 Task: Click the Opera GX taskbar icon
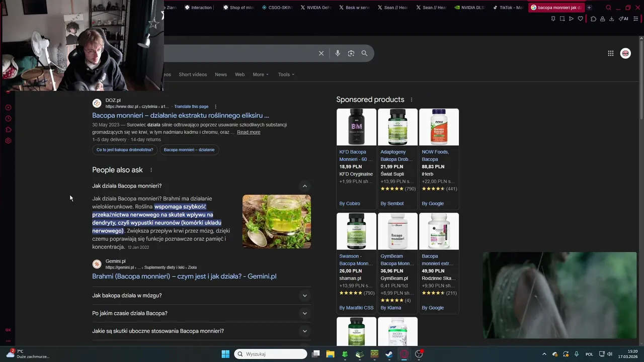pos(404,354)
